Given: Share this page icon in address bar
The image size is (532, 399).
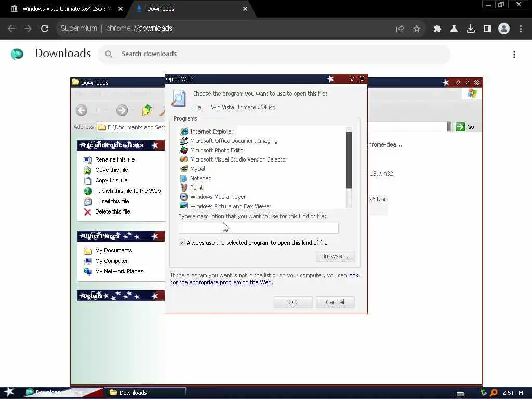Looking at the screenshot, I should [400, 29].
